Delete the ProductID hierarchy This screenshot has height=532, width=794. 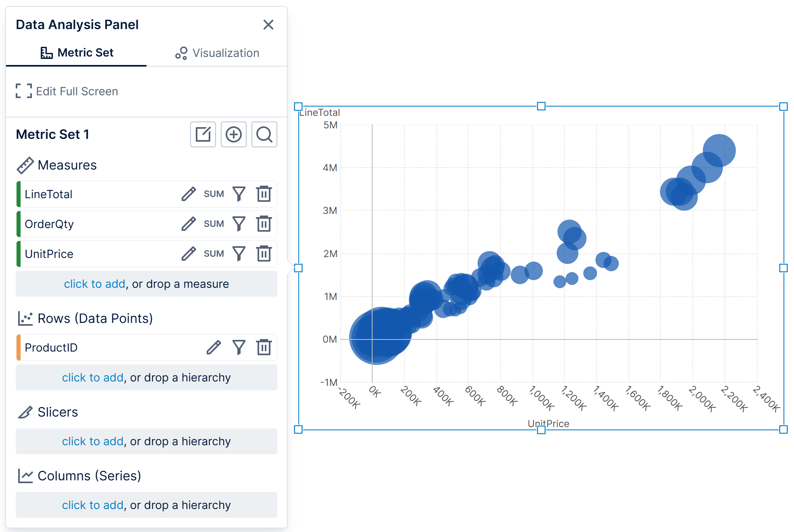click(x=264, y=348)
